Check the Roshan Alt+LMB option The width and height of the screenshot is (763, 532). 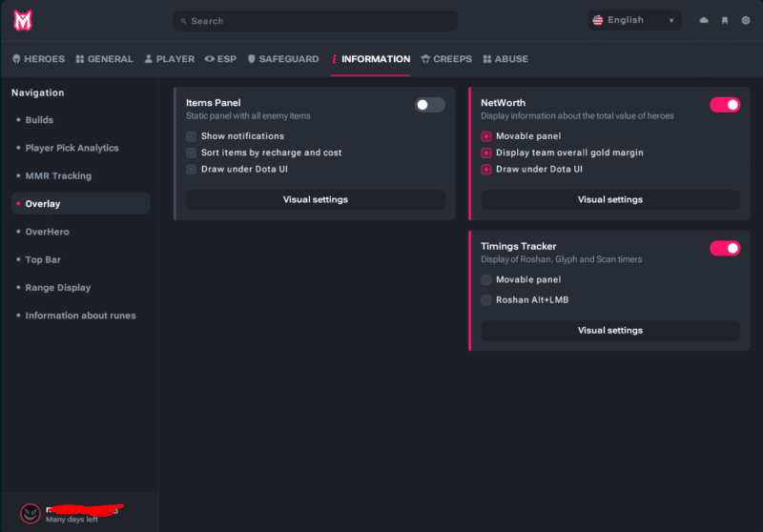(x=486, y=300)
